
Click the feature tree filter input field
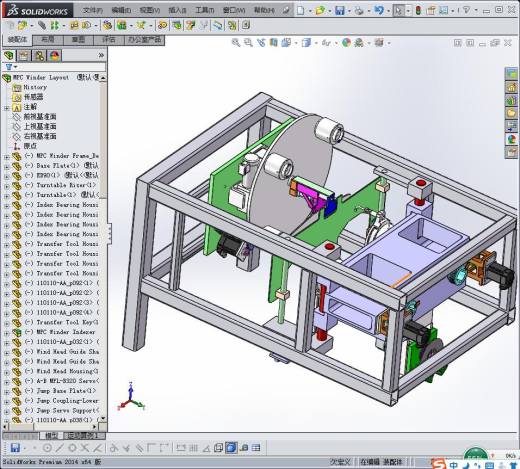(62, 67)
